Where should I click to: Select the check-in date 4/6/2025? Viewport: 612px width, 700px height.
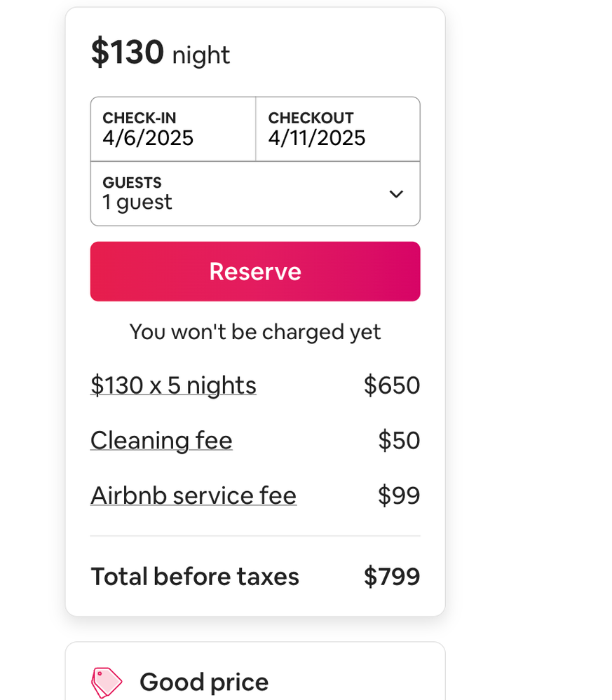pyautogui.click(x=148, y=138)
